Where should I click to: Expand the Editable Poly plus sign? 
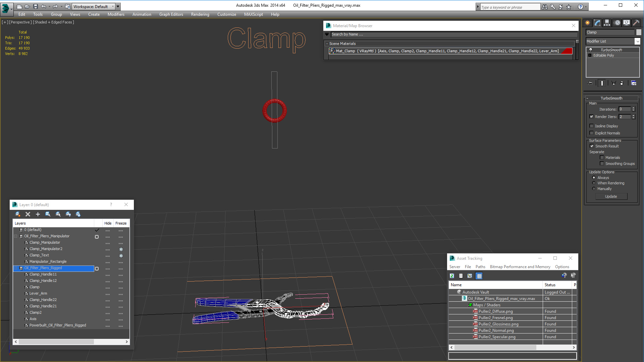(x=590, y=55)
